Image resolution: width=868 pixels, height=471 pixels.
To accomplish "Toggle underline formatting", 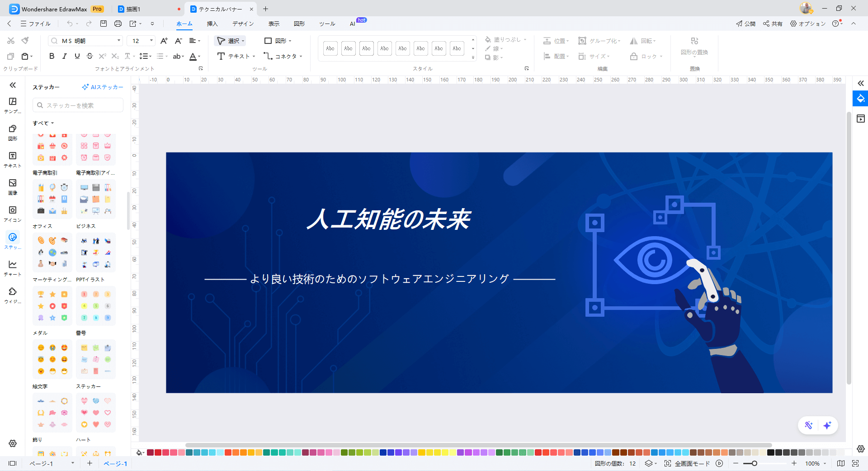I will pyautogui.click(x=77, y=56).
